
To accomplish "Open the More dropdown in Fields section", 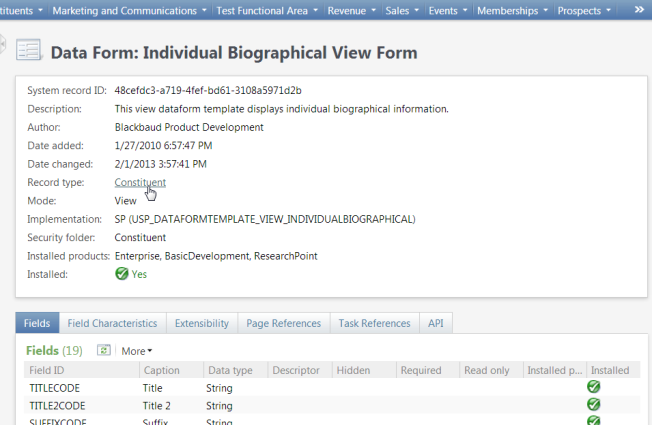I will coord(137,351).
